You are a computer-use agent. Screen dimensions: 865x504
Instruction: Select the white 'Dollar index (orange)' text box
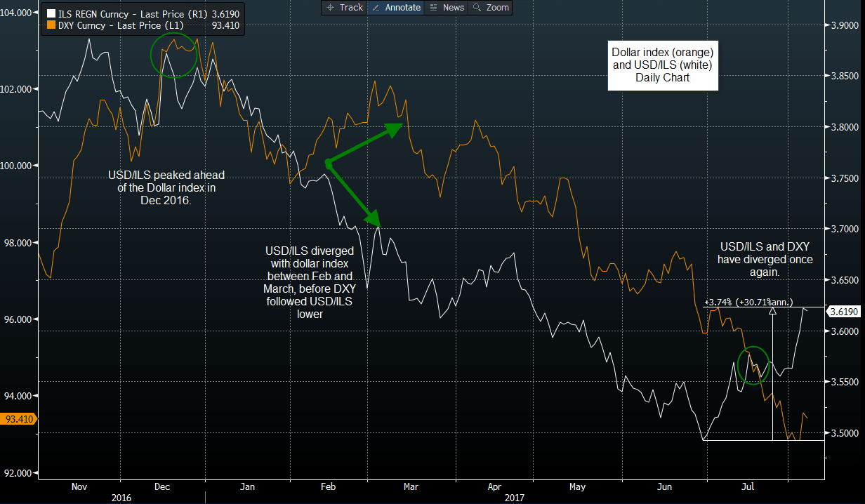tap(662, 65)
